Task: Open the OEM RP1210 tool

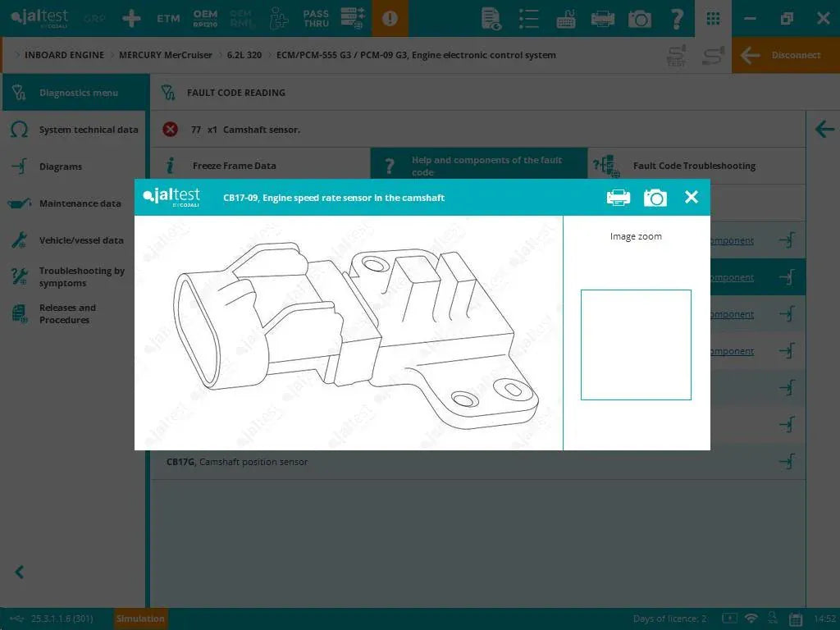Action: pyautogui.click(x=205, y=18)
